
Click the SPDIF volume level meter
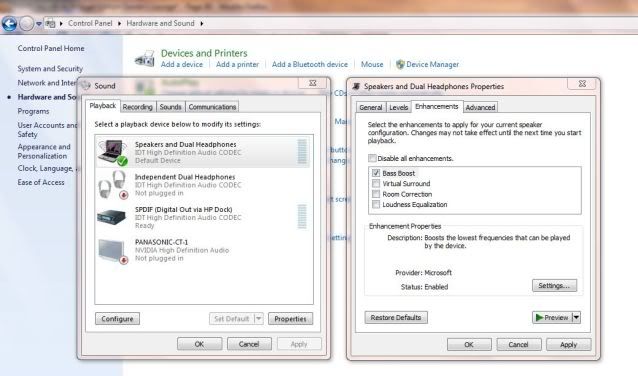pyautogui.click(x=302, y=216)
